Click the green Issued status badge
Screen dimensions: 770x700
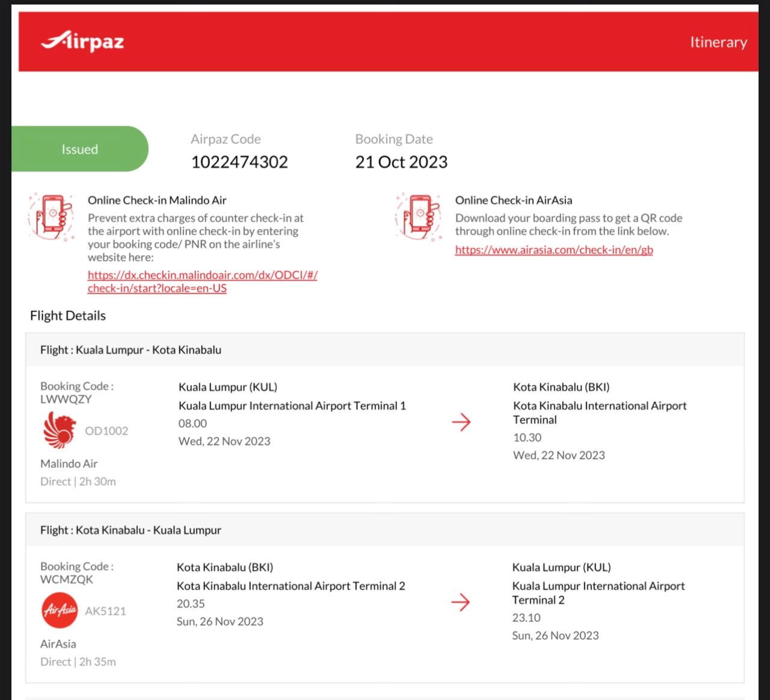[x=79, y=149]
